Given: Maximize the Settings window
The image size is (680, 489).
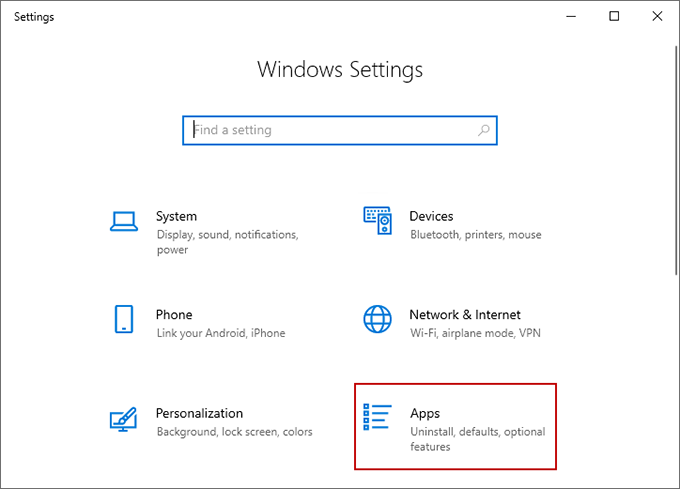Looking at the screenshot, I should tap(614, 16).
